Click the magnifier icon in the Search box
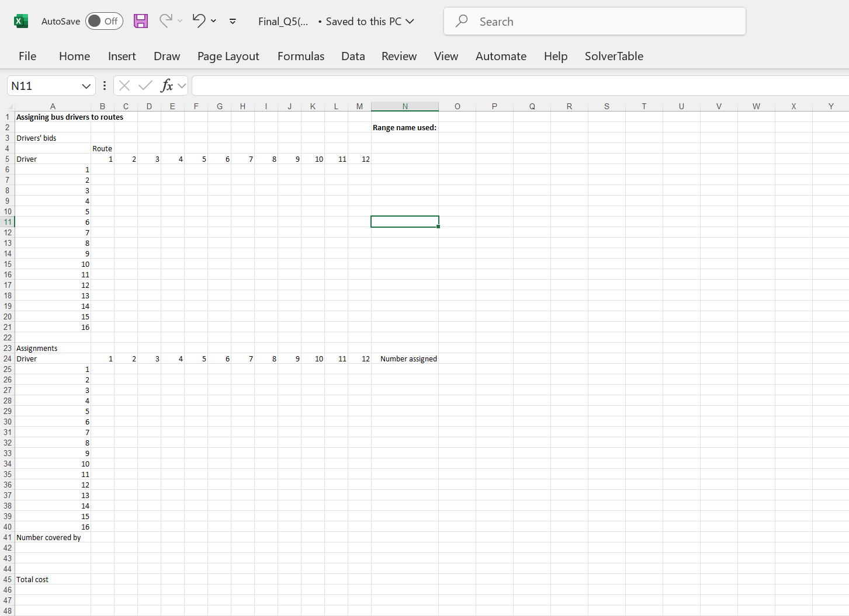The width and height of the screenshot is (849, 616). [x=462, y=21]
